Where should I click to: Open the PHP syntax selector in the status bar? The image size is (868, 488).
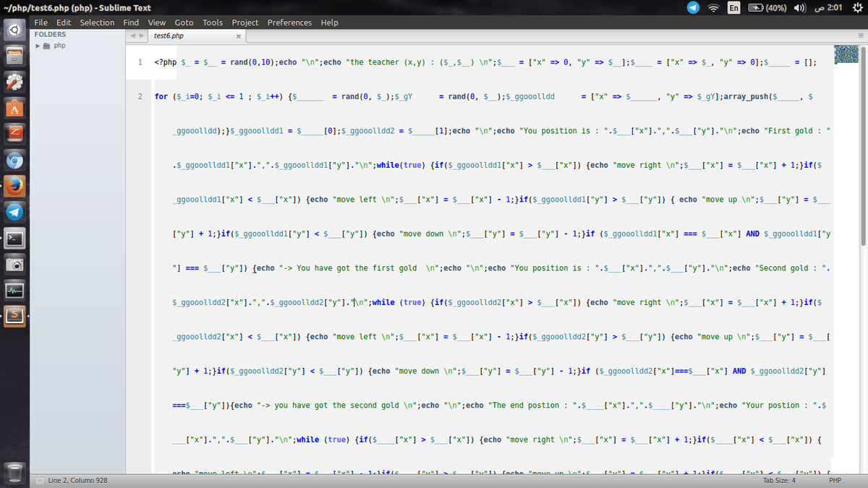point(835,479)
